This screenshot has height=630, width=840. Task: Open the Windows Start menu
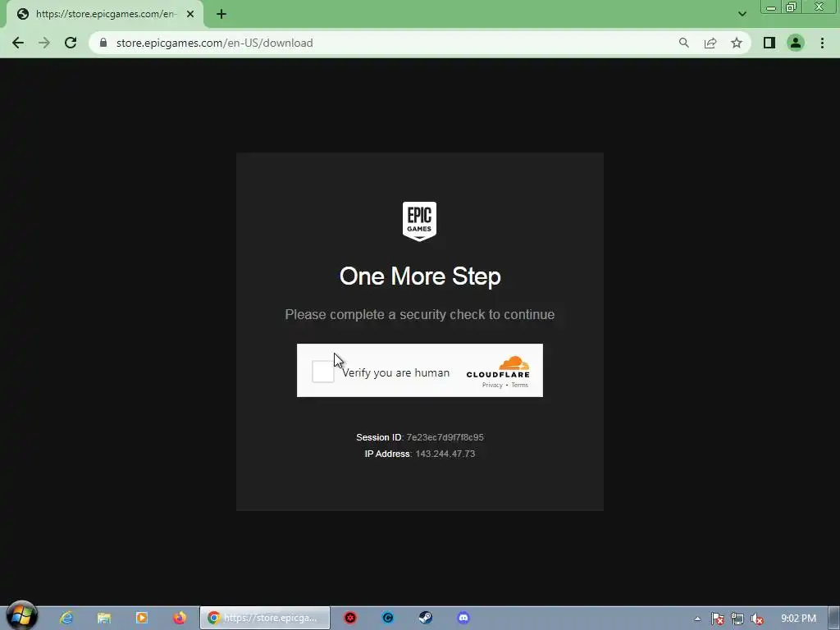pos(21,616)
